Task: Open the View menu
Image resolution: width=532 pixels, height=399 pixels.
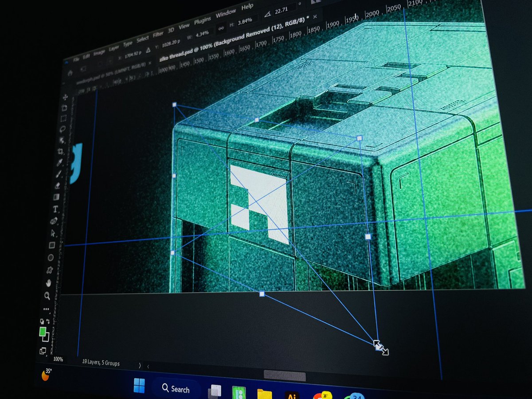Action: [184, 26]
